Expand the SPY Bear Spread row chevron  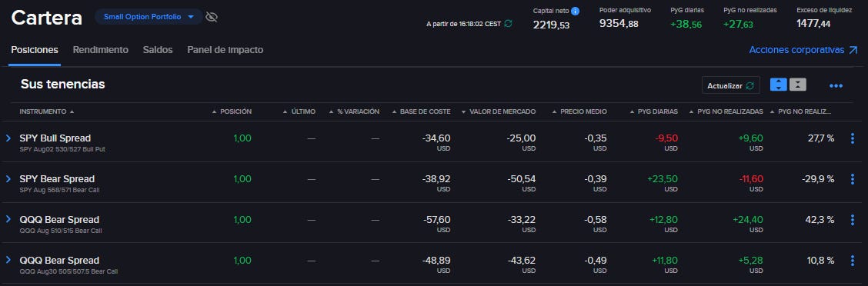pyautogui.click(x=8, y=178)
